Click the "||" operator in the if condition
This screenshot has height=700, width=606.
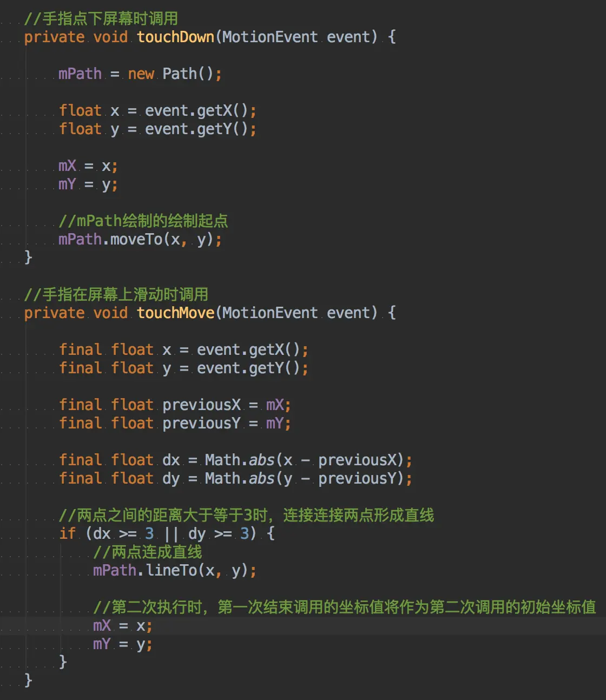171,533
